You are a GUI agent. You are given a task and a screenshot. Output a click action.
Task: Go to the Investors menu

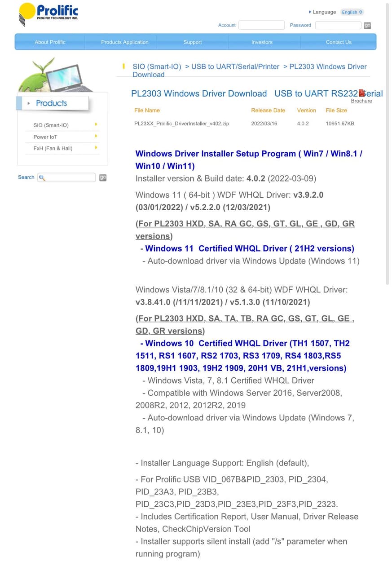pos(262,42)
